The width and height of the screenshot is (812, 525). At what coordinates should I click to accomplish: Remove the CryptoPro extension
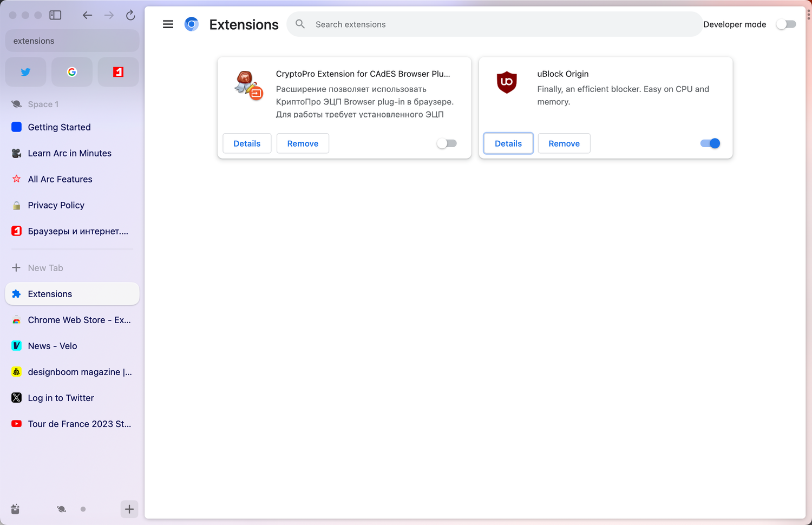tap(303, 143)
